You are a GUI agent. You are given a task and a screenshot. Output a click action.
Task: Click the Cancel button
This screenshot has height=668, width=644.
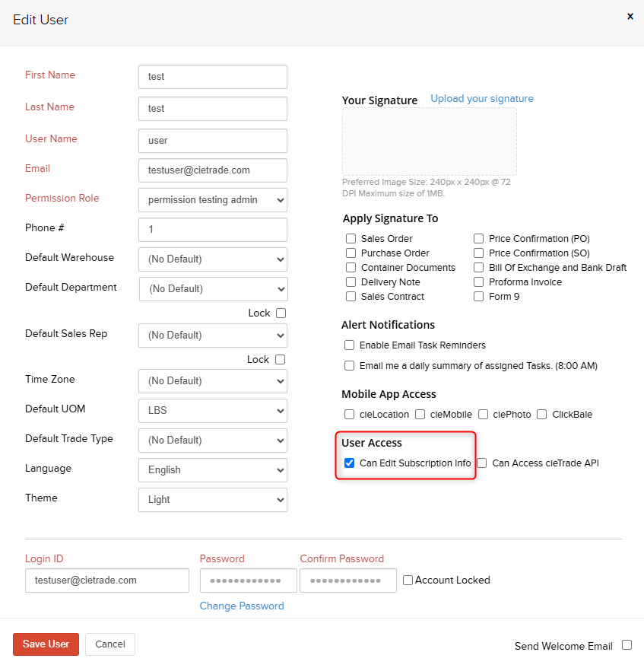pos(110,644)
